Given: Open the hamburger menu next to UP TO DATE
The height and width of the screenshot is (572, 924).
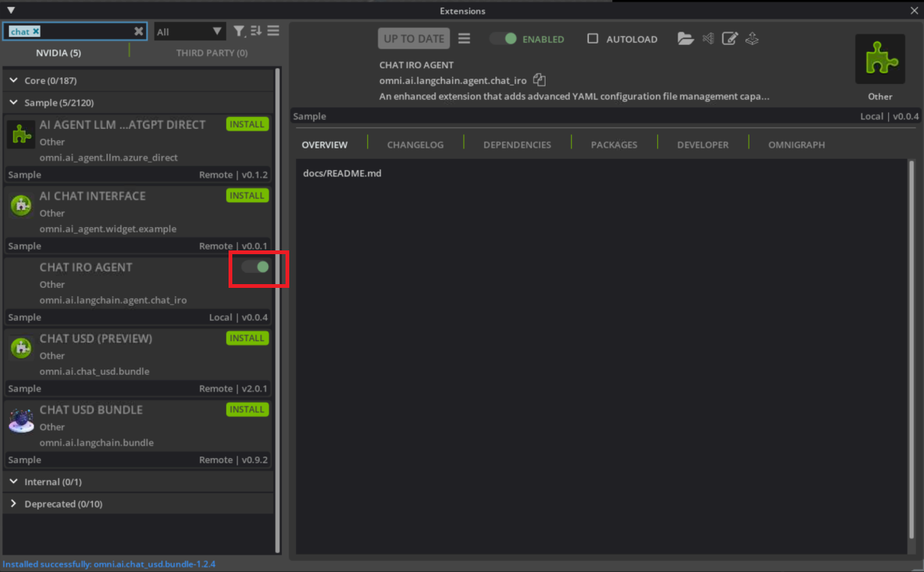Looking at the screenshot, I should click(464, 38).
